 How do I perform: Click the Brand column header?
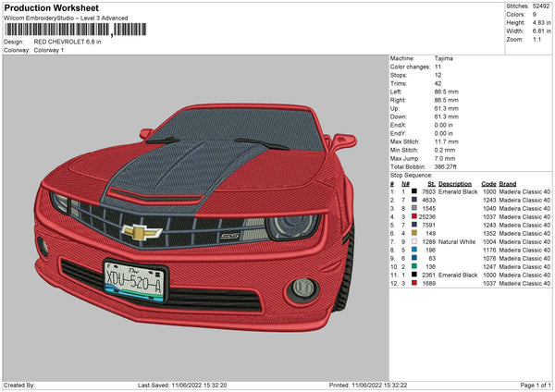508,184
